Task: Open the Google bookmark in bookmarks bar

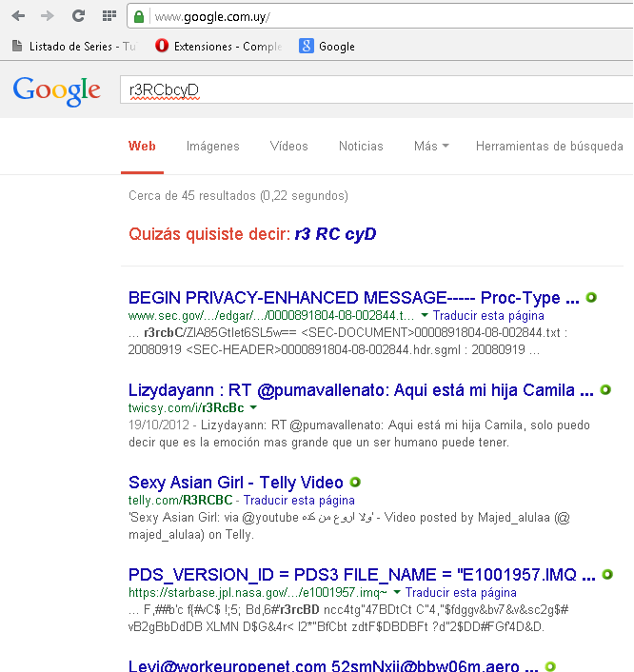Action: [x=327, y=47]
